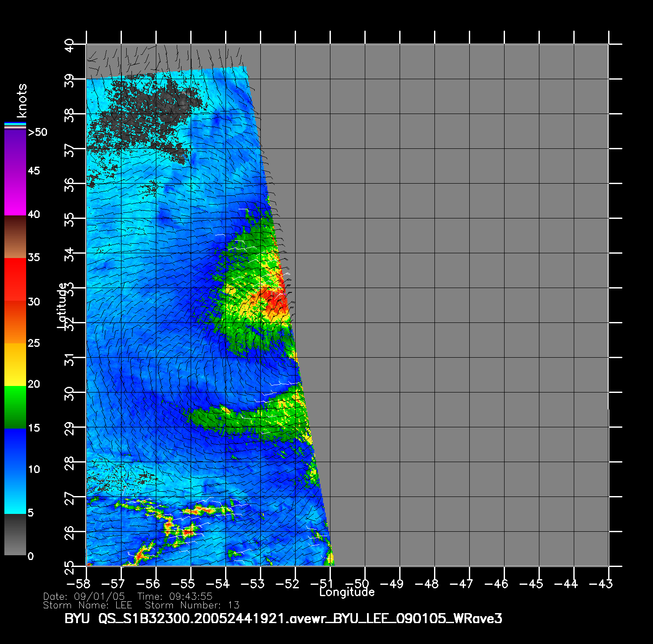Click the '30' knots legend label
Image resolution: width=653 pixels, height=644 pixels.
[x=34, y=302]
